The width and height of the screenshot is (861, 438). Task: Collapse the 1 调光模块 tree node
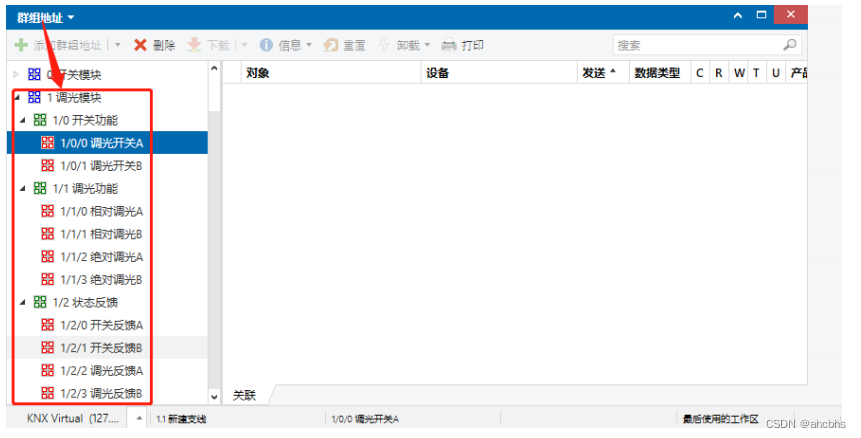click(16, 98)
